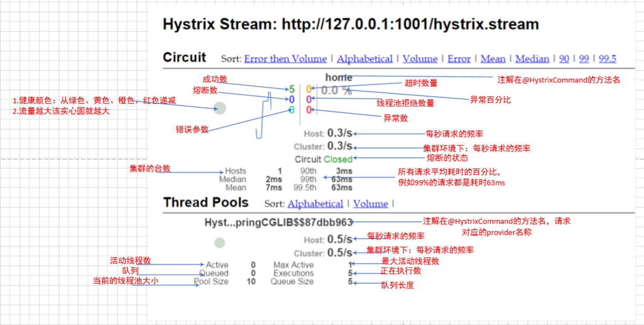Screen dimensions: 644x325
Task: Sort circuits by Alphabetical link
Action: [365, 59]
